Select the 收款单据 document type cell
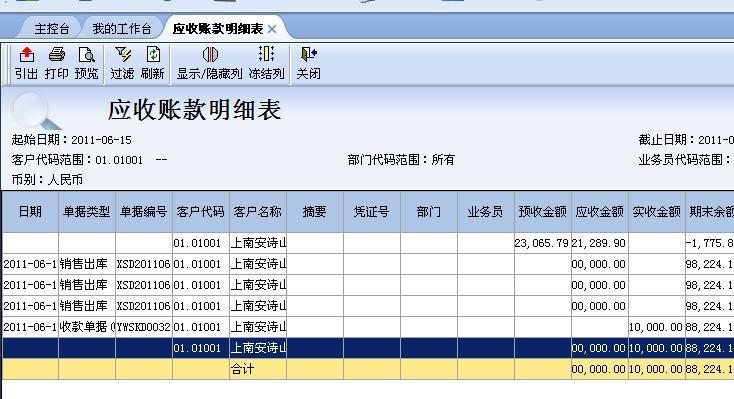Viewport: 734px width, 399px height. (87, 327)
